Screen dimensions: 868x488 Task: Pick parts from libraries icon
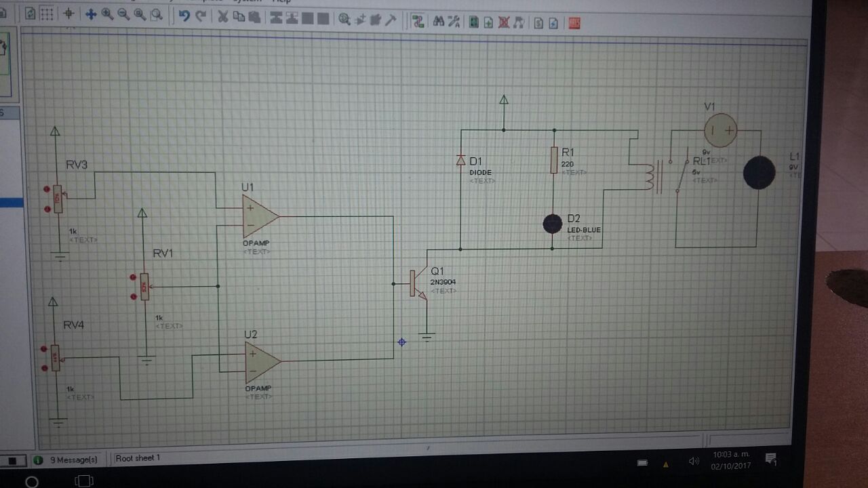point(344,19)
